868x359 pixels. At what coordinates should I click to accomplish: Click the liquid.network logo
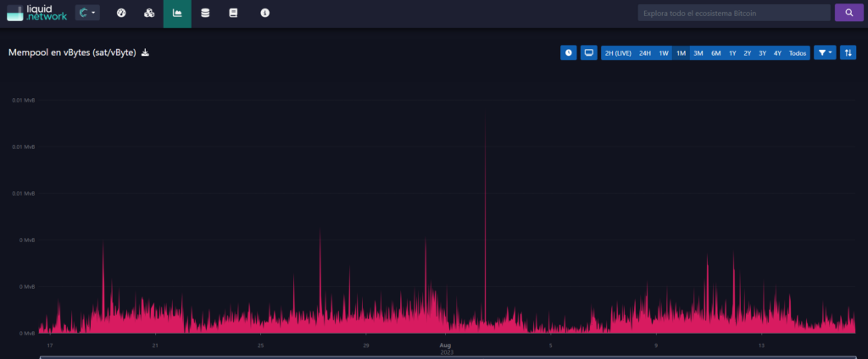pos(36,13)
